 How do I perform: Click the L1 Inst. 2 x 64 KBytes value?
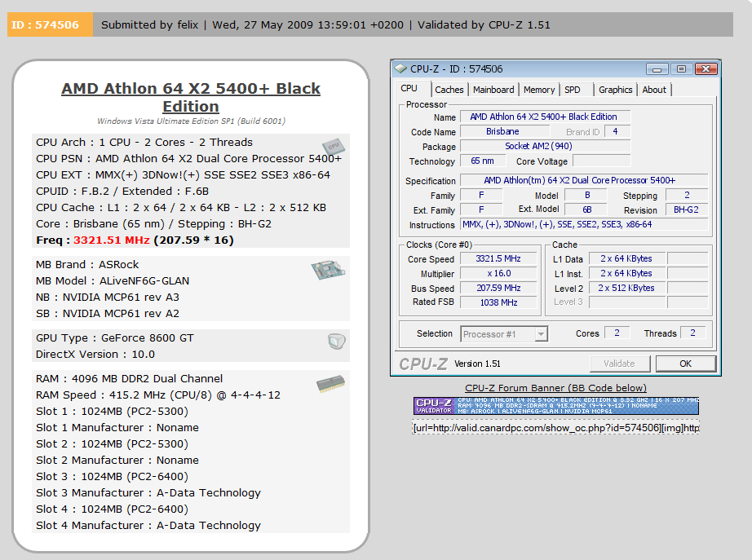tap(627, 273)
